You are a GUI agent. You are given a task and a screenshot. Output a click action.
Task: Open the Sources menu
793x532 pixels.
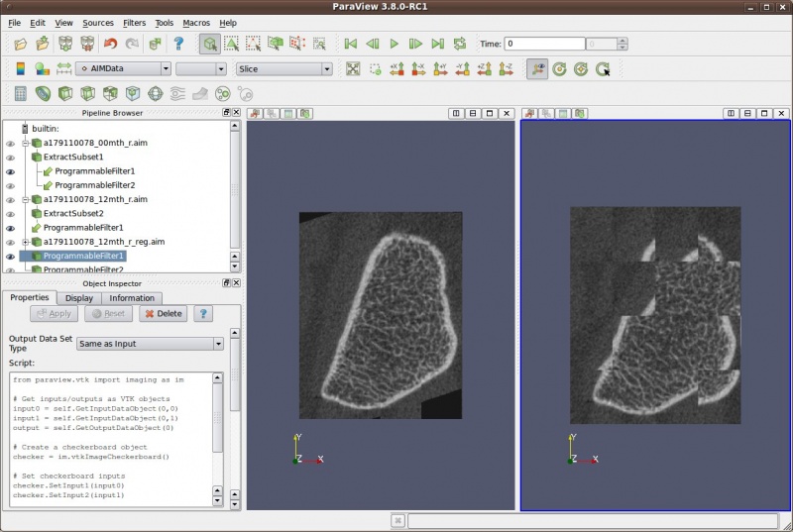click(98, 23)
